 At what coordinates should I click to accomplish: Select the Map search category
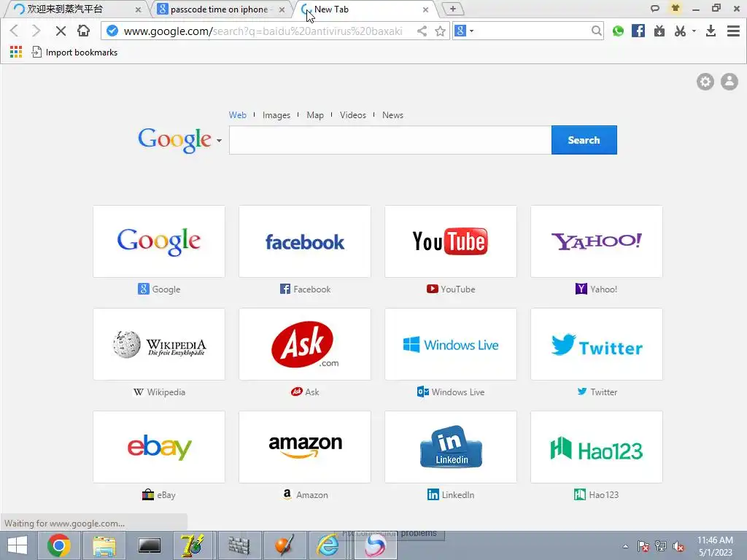pos(315,114)
